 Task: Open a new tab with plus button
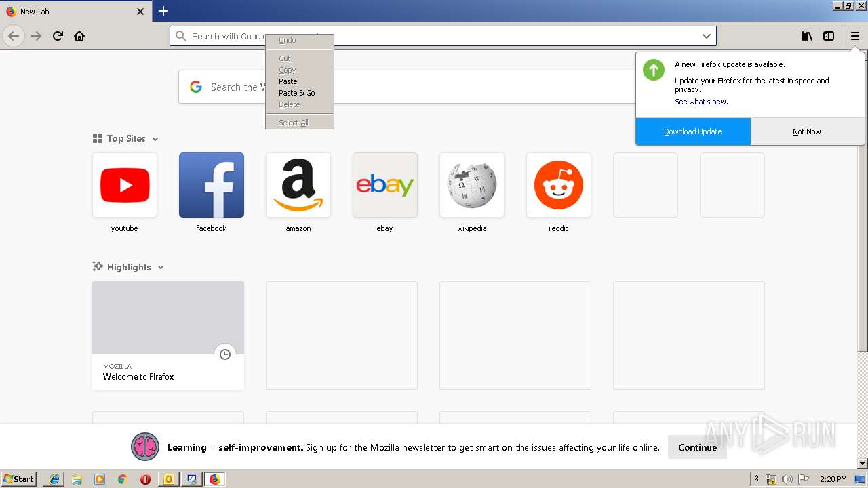pos(163,11)
